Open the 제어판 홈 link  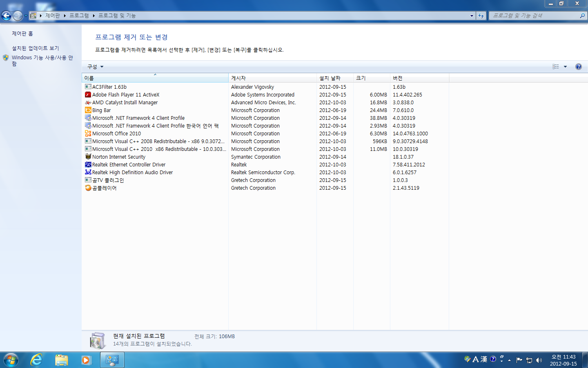22,34
